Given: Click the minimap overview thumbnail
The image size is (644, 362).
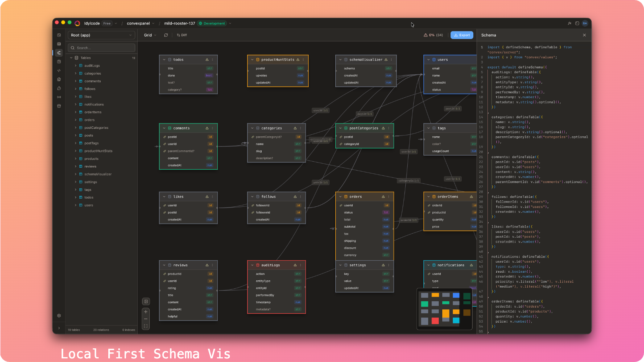Looking at the screenshot, I should click(x=444, y=309).
